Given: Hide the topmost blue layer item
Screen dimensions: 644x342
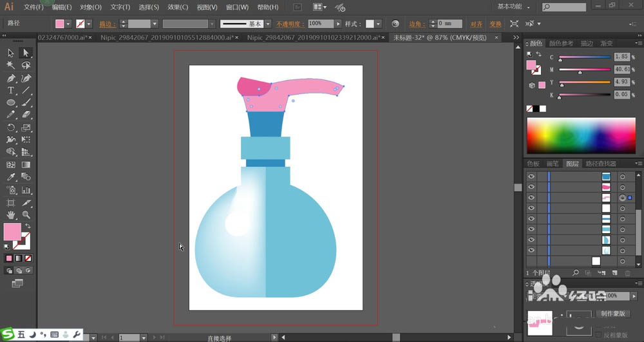Looking at the screenshot, I should coord(531,176).
